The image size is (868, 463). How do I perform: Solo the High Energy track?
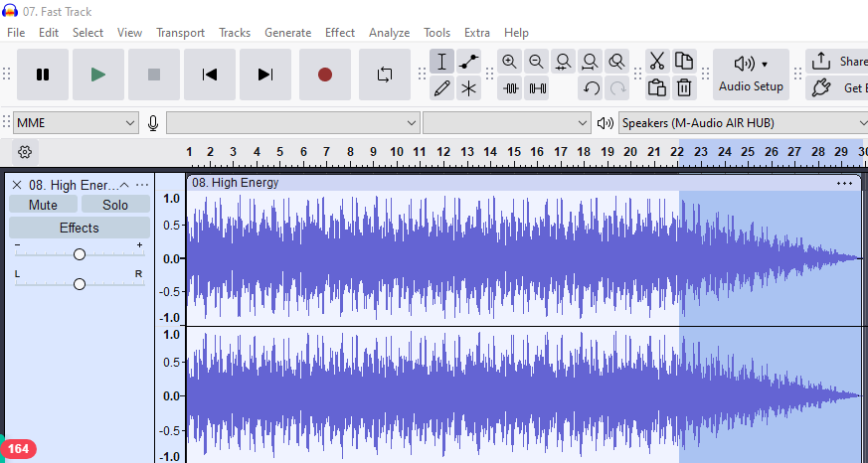[x=115, y=205]
